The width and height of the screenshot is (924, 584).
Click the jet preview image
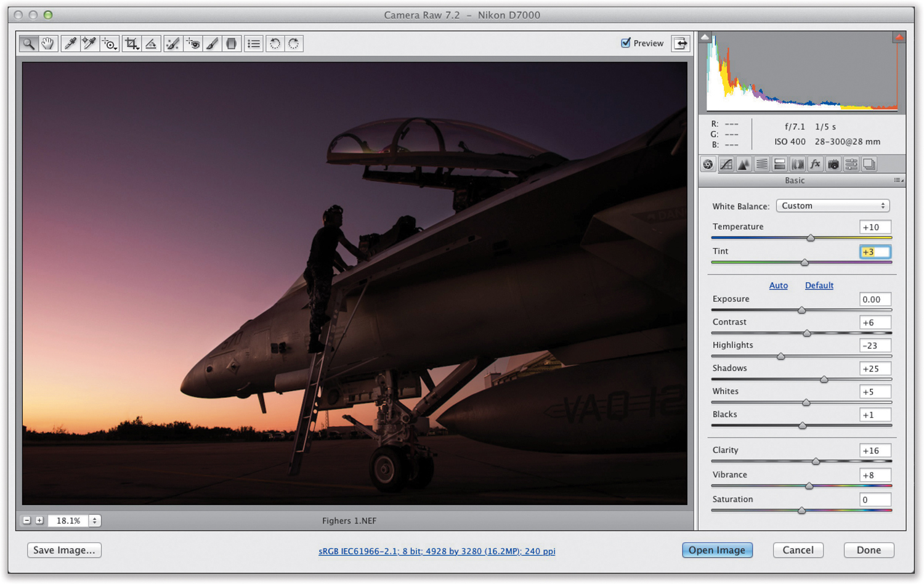coord(355,283)
